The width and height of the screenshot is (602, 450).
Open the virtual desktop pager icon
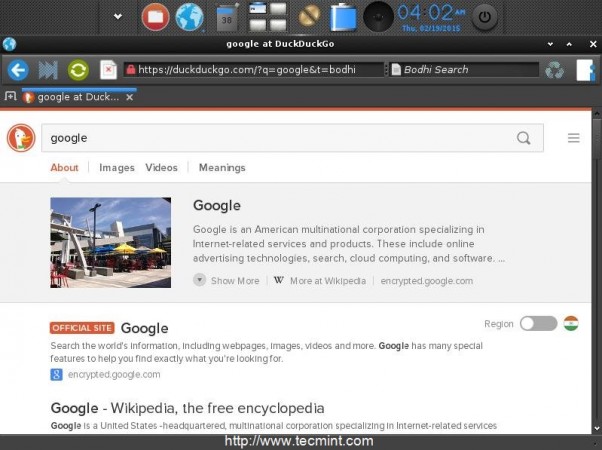267,17
